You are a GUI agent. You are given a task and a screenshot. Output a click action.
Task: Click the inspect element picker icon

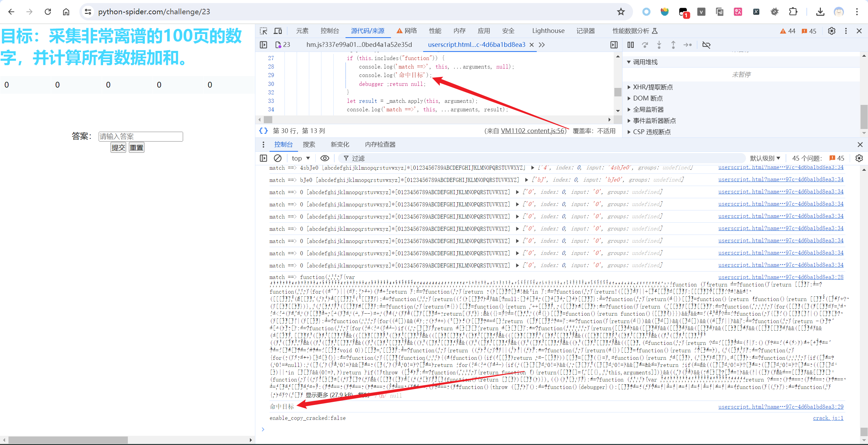pyautogui.click(x=263, y=31)
